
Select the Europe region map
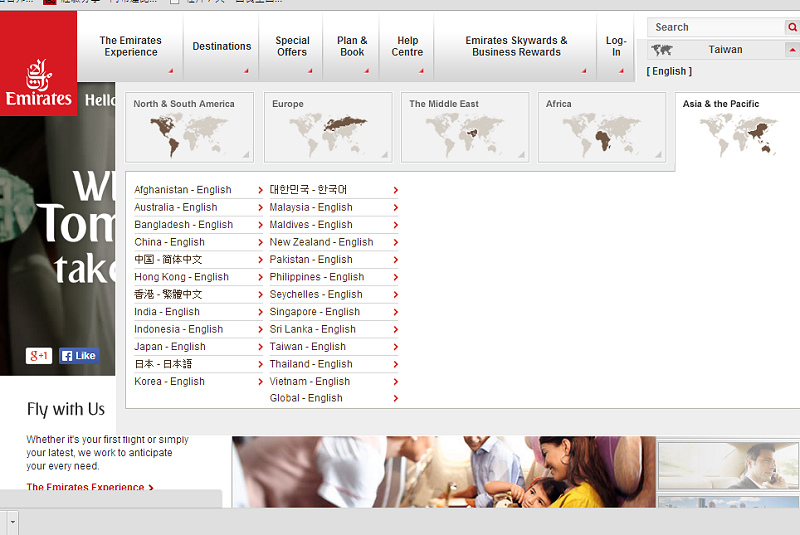[x=328, y=128]
